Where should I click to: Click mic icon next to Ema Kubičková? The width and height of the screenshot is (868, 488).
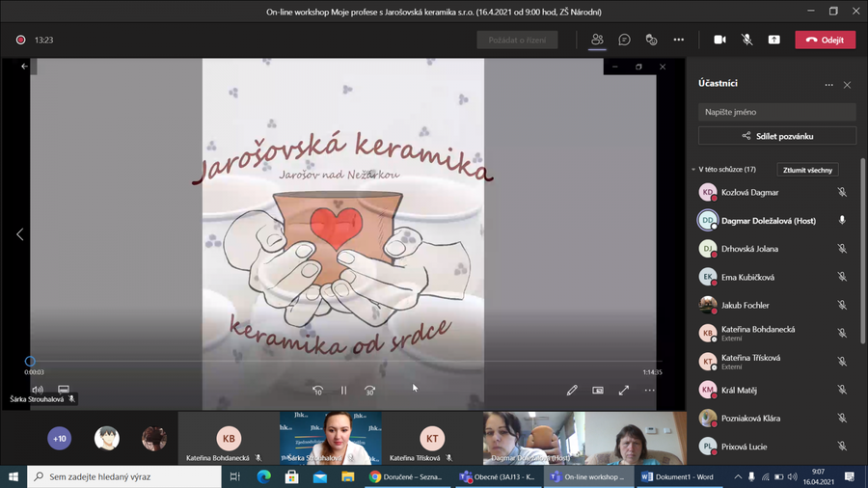tap(842, 277)
